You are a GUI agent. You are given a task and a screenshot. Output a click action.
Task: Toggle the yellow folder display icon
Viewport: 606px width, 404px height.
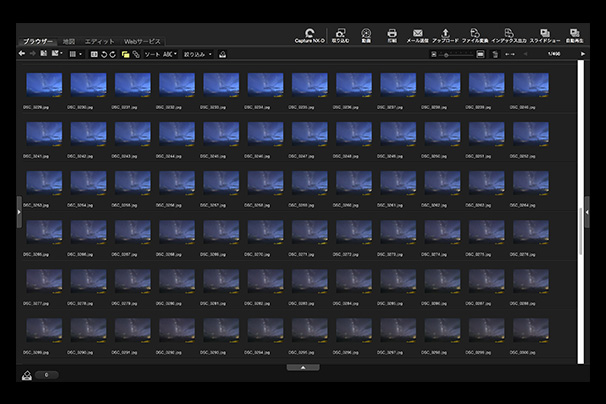tap(125, 53)
